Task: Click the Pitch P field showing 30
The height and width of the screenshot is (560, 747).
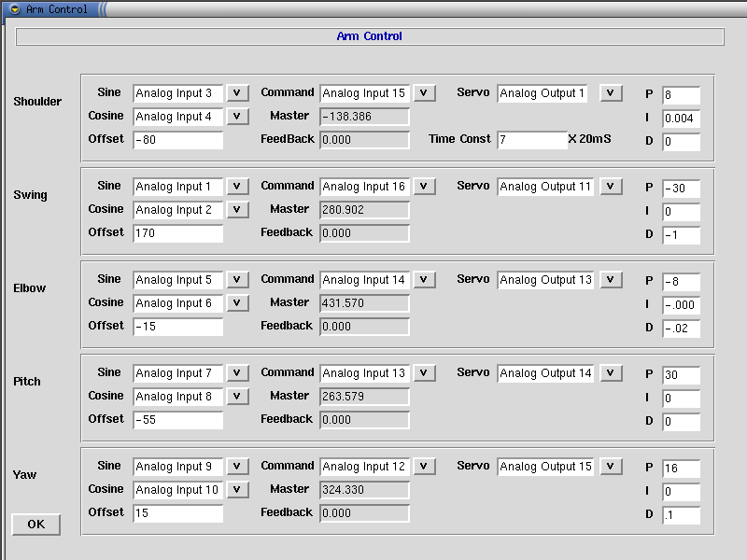Action: 682,375
